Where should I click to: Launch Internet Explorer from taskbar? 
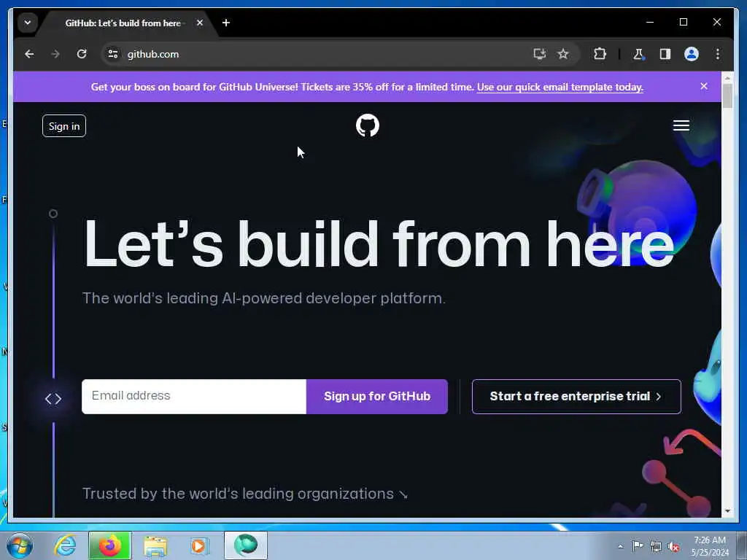click(x=65, y=545)
